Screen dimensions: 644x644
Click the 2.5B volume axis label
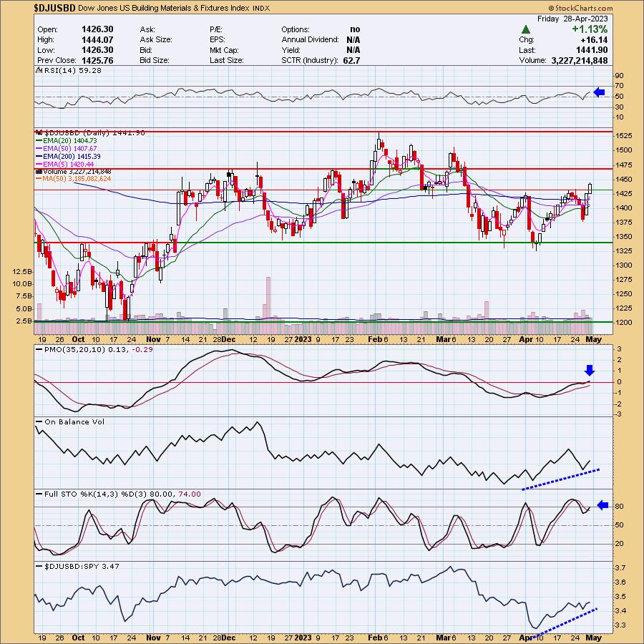click(24, 321)
